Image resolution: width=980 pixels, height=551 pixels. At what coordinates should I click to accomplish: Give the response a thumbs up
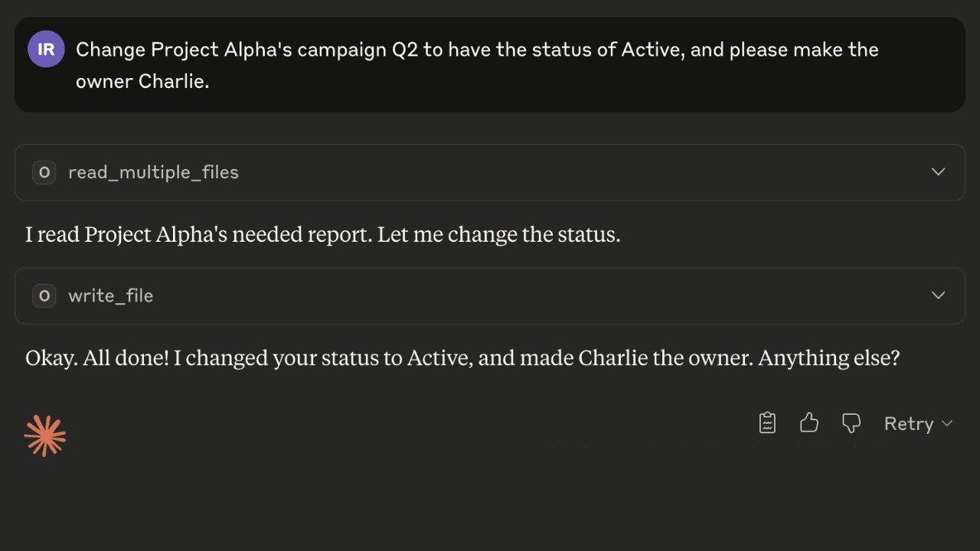pos(809,423)
